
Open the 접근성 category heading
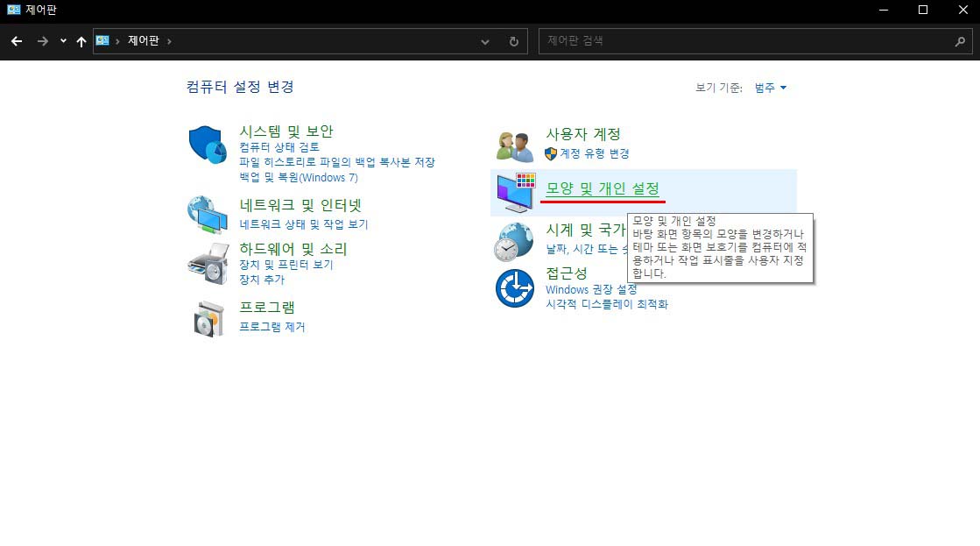coord(567,273)
